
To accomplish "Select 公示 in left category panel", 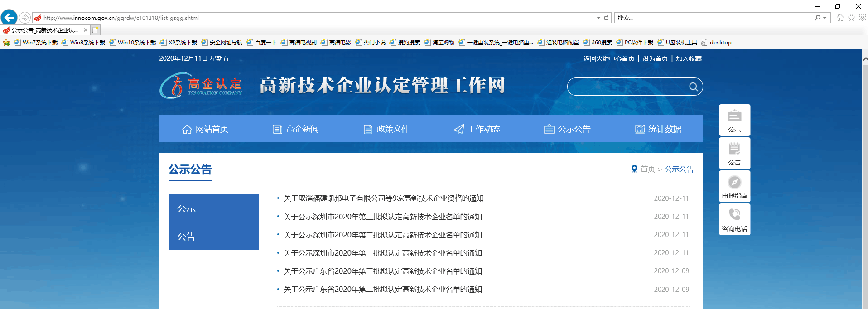I will click(214, 208).
